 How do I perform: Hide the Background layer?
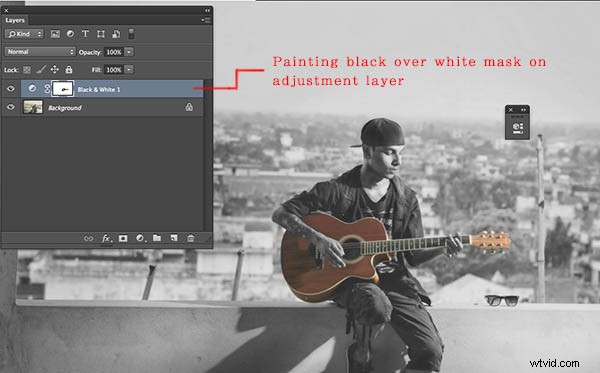pos(11,107)
